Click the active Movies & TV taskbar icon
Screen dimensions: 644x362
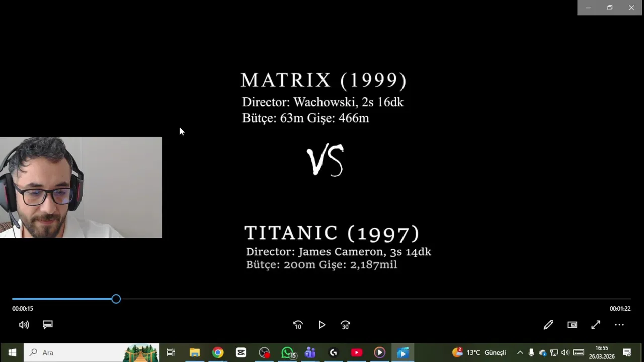pyautogui.click(x=403, y=353)
